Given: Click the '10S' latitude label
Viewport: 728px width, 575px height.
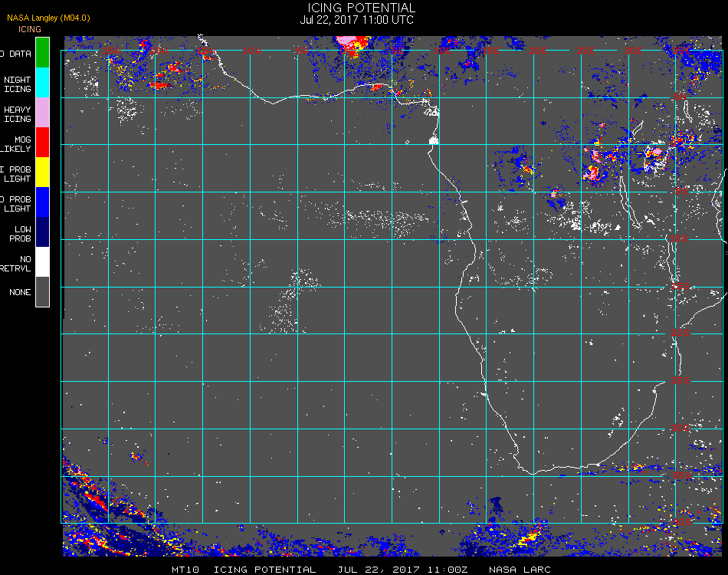Looking at the screenshot, I should pos(679,238).
